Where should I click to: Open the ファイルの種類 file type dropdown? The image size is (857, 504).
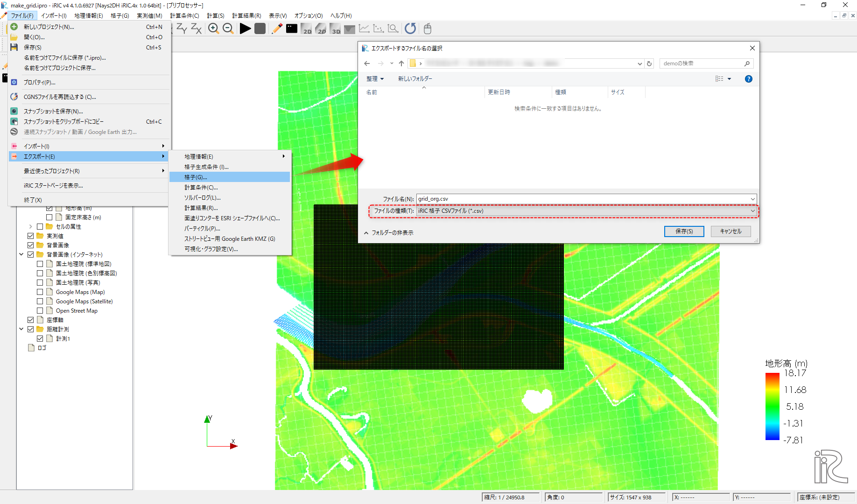(586, 211)
